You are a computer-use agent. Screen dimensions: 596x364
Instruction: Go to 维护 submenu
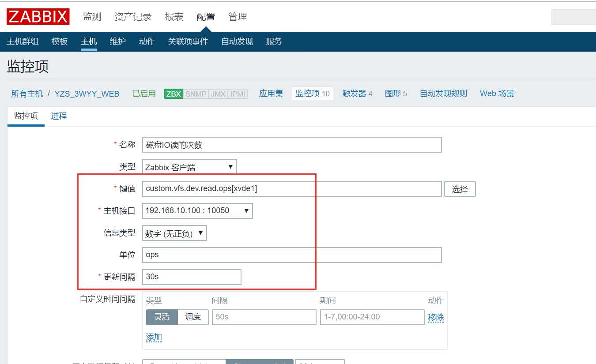point(118,41)
